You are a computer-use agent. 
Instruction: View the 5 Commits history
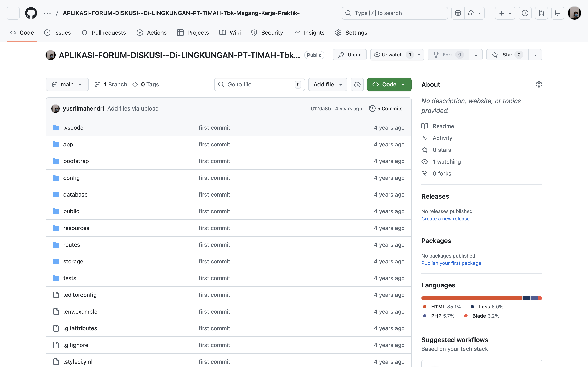[x=386, y=108]
